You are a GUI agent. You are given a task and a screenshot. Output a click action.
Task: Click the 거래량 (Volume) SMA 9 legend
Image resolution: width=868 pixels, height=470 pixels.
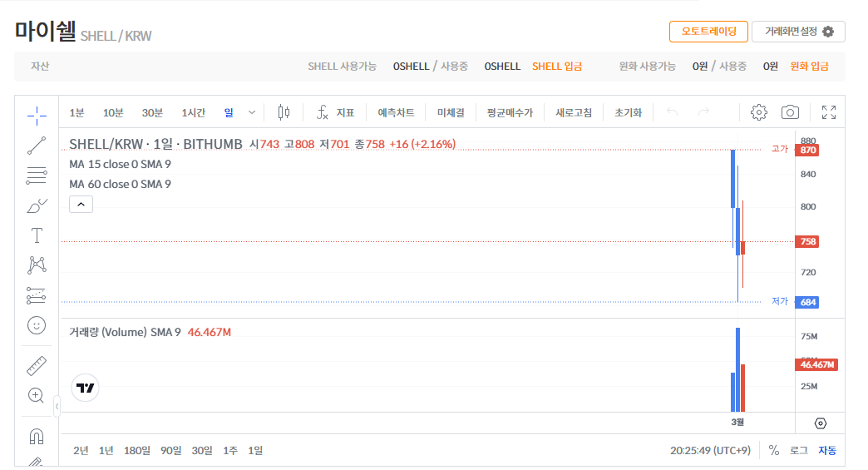coord(125,332)
